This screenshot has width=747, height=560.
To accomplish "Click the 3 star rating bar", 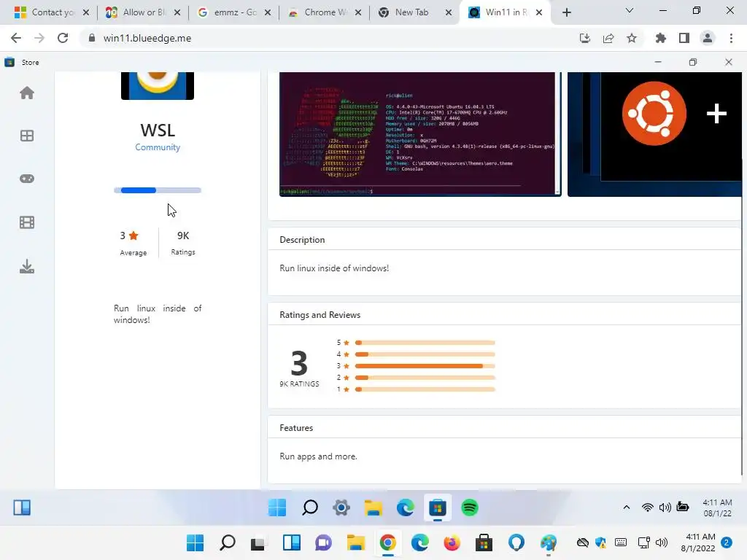I will (x=425, y=366).
